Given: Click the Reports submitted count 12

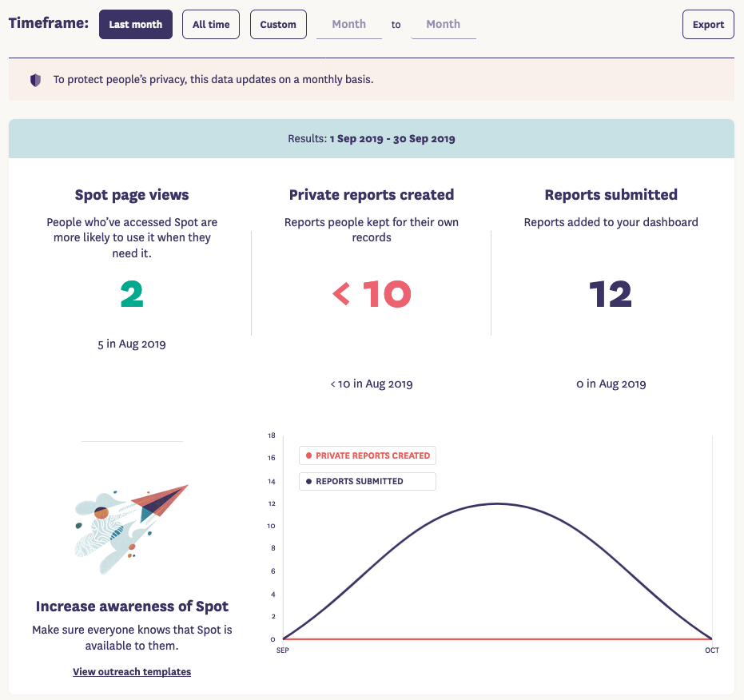Looking at the screenshot, I should tap(611, 295).
